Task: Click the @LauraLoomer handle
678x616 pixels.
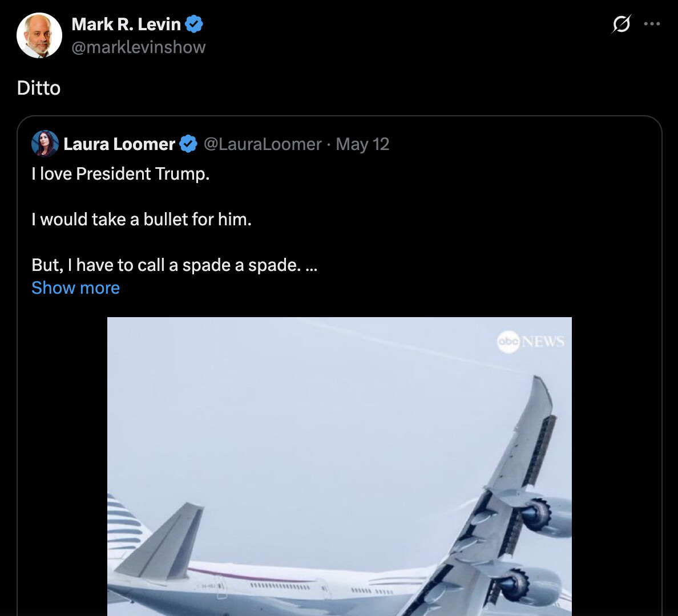Action: (263, 144)
